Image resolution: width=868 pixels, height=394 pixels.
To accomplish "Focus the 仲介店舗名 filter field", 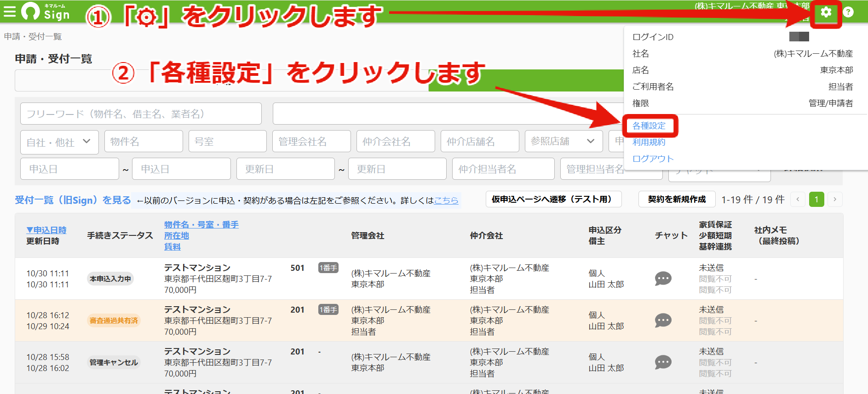I will point(480,141).
